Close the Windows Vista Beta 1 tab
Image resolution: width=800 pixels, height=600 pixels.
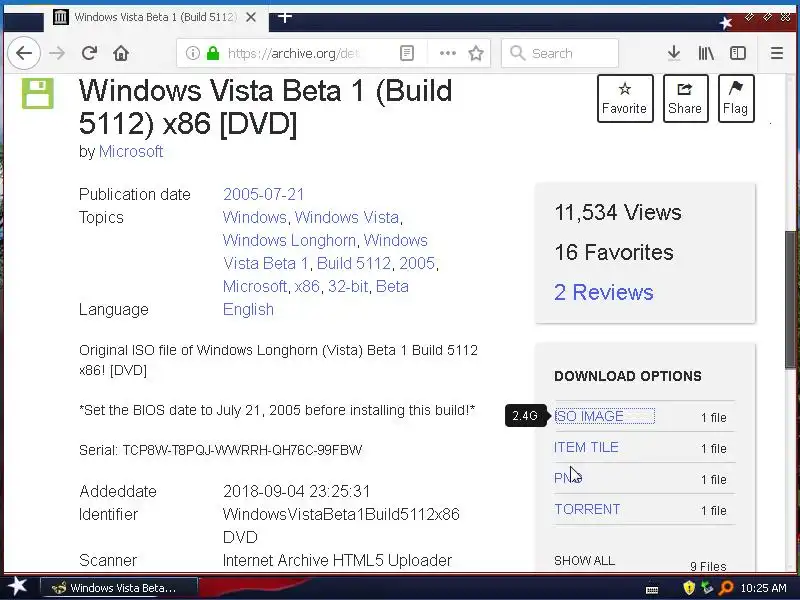(251, 17)
